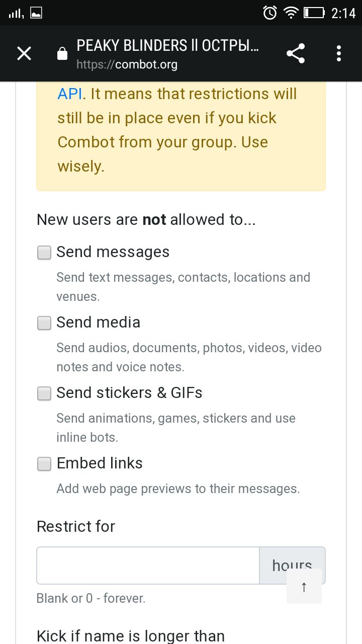This screenshot has width=362, height=644.
Task: Tap the image notification icon in status bar
Action: [x=36, y=13]
